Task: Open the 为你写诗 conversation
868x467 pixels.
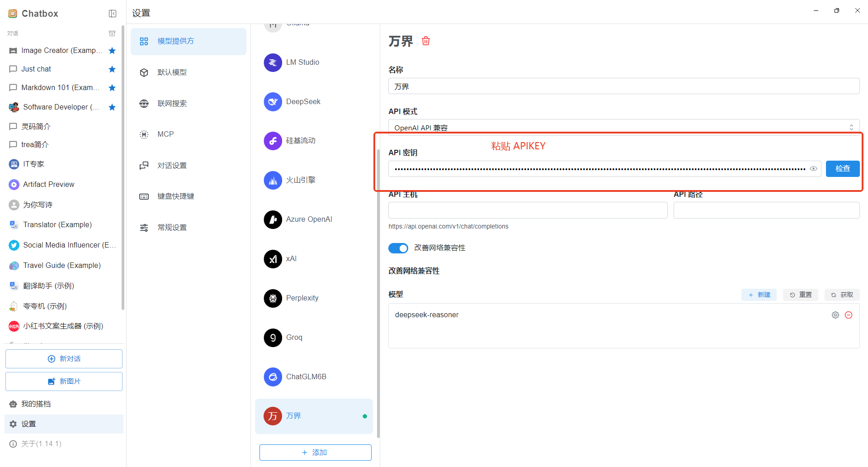Action: point(62,205)
